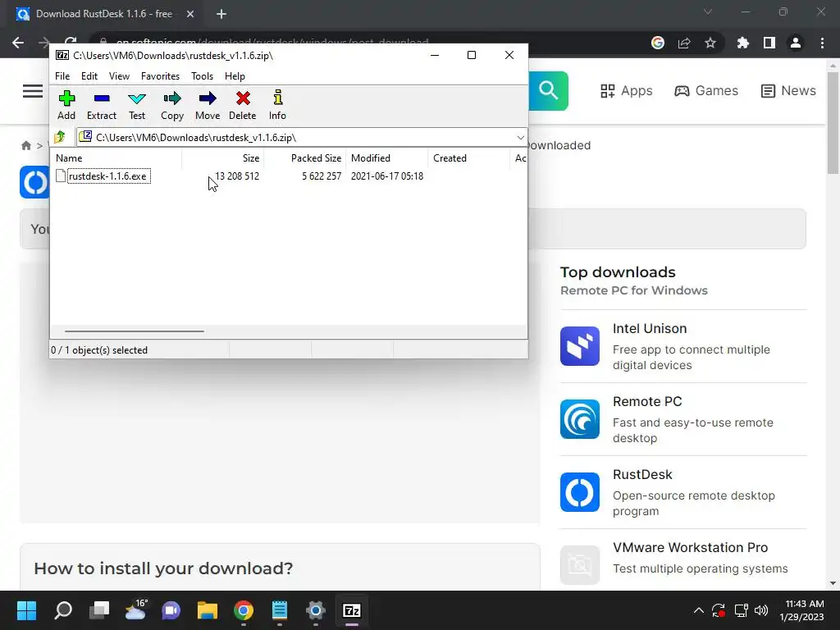Click the 2021-06-17 05:18 modified date
The image size is (840, 630).
coord(387,176)
